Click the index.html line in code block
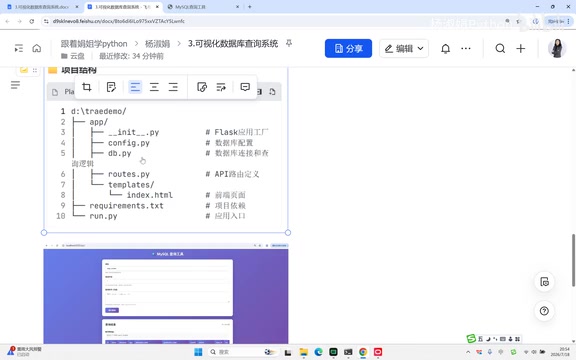Viewport: 576px width, 360px height. click(x=150, y=195)
